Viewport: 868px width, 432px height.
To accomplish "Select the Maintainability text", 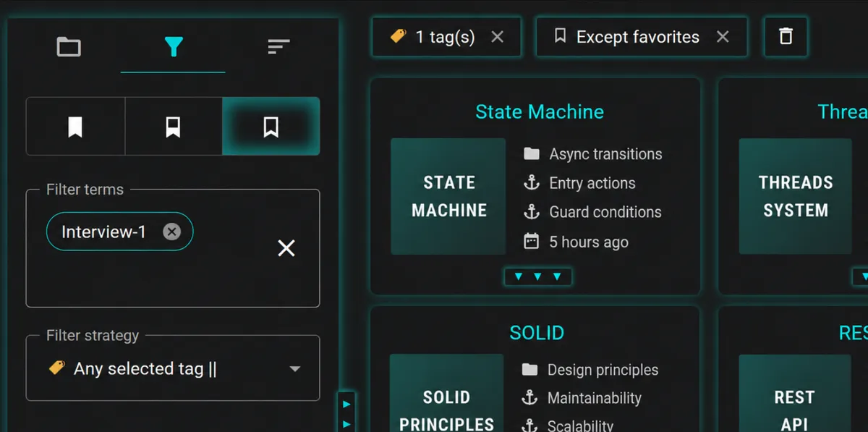I will tap(595, 398).
